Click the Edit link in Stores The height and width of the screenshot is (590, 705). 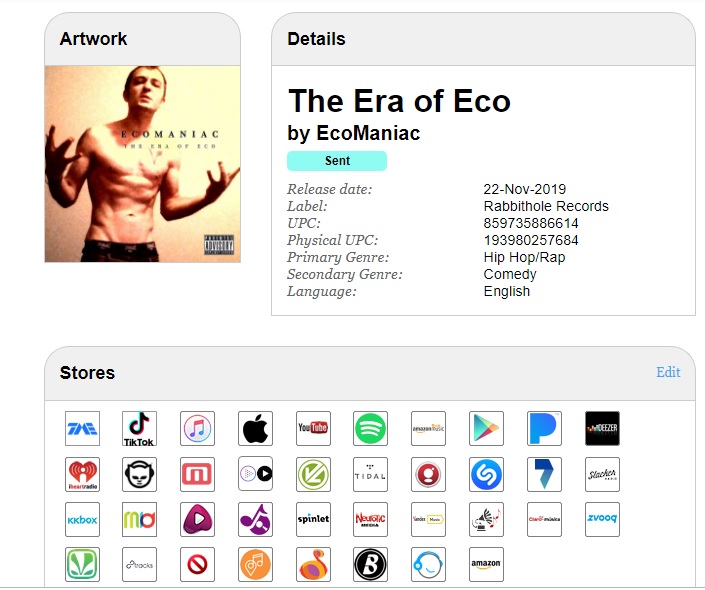coord(668,372)
